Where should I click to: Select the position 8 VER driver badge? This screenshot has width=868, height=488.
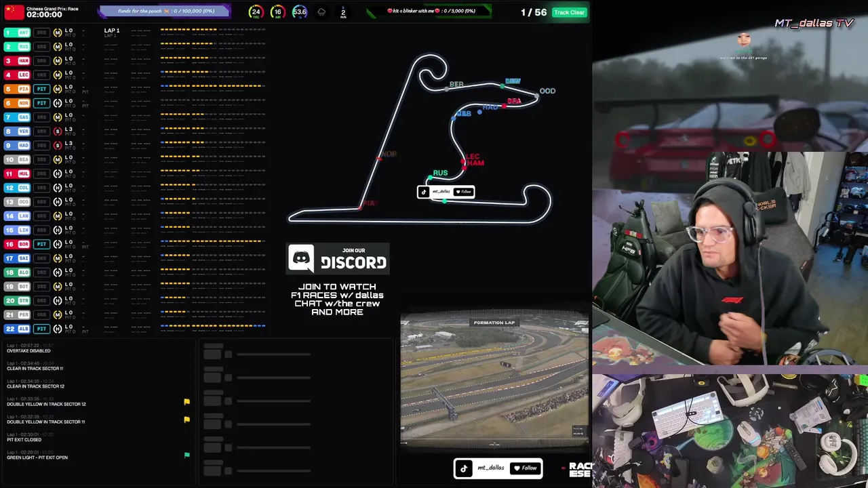tap(17, 131)
